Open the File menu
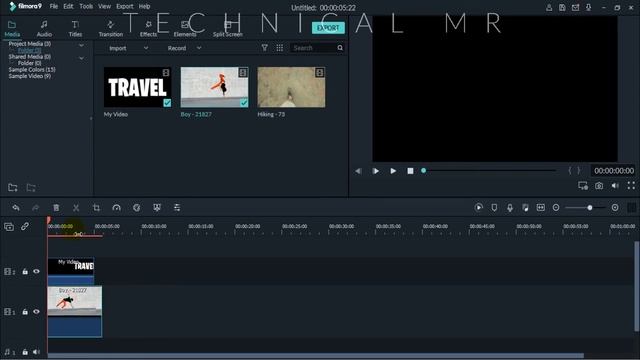 [53, 7]
